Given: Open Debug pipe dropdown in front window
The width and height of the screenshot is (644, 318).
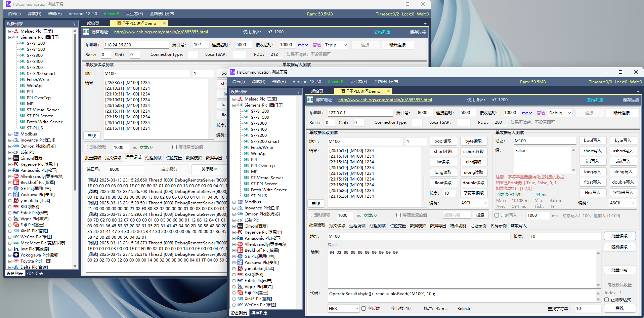Looking at the screenshot, I should point(560,113).
